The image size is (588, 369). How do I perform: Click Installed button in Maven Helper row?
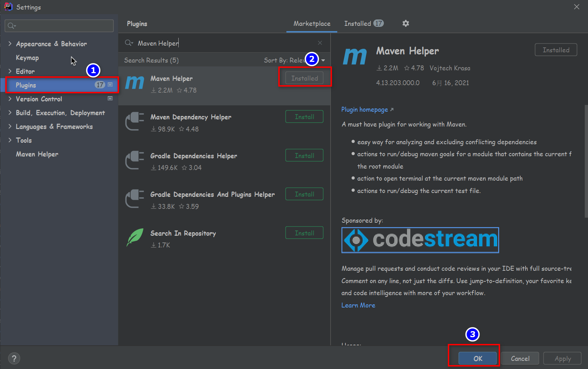[304, 78]
